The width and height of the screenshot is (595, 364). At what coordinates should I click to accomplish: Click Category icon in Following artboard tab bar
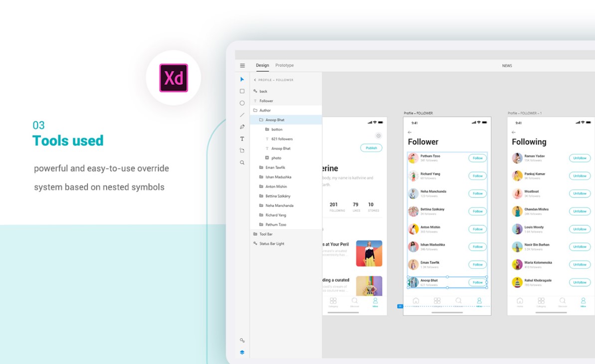point(541,301)
